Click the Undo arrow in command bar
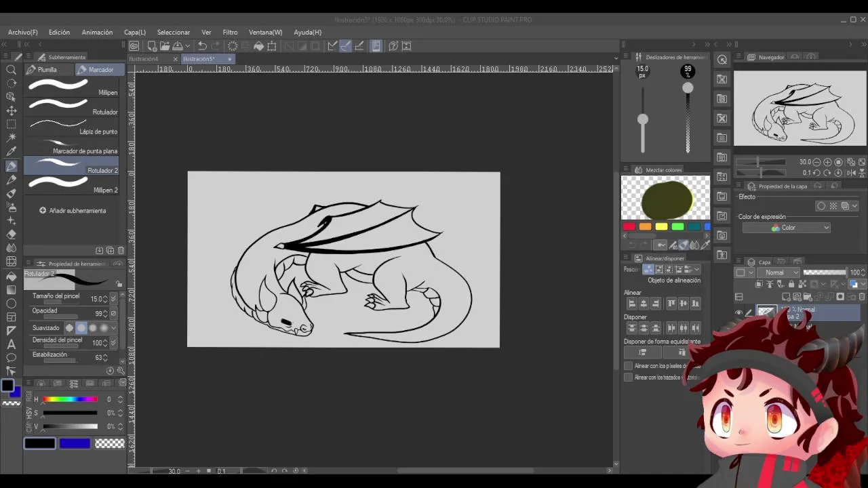This screenshot has width=868, height=488. 202,46
